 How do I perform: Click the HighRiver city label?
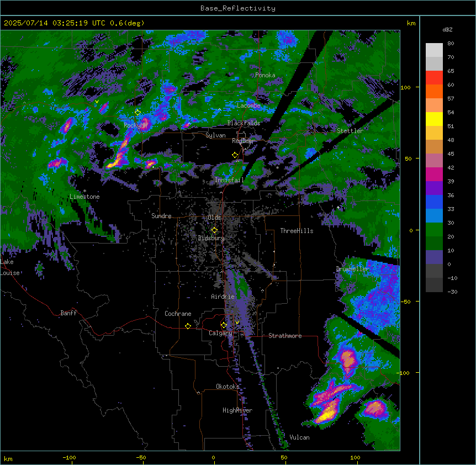point(237,410)
